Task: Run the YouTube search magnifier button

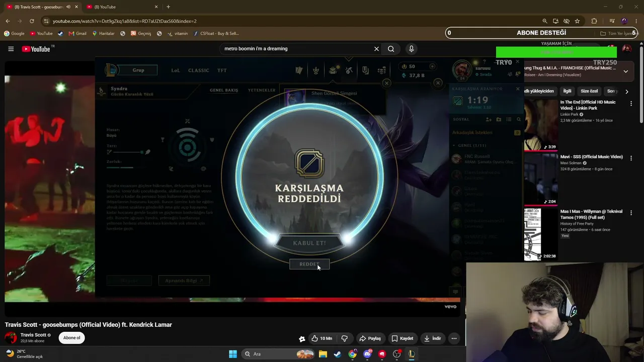Action: pyautogui.click(x=391, y=49)
